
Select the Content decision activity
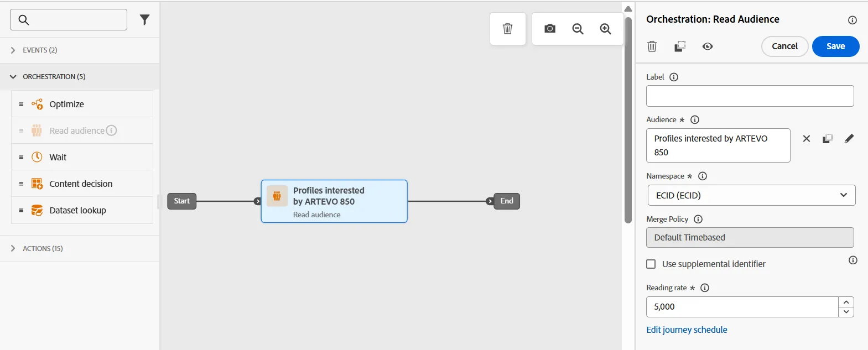pos(82,184)
